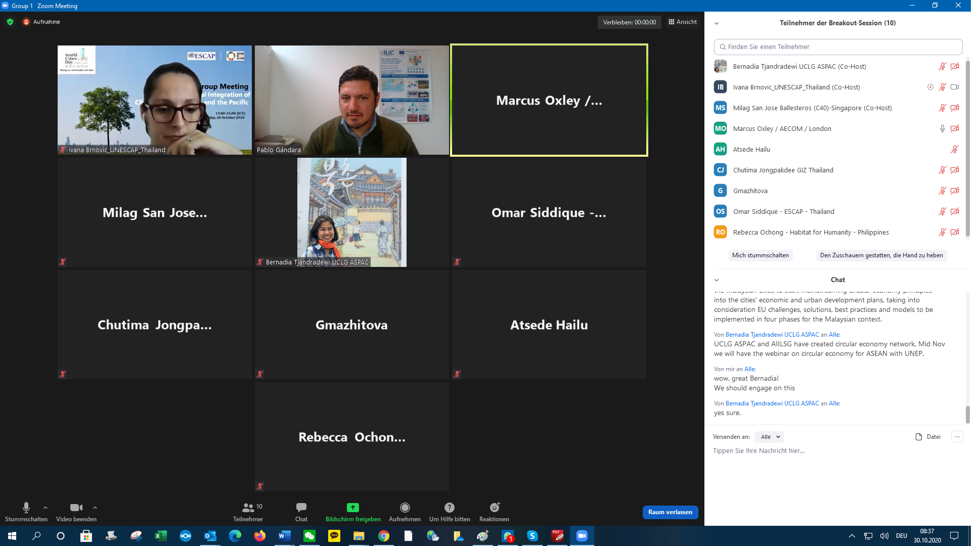This screenshot has width=980, height=546.
Task: Click the Bildschirm freigeben share icon
Action: pyautogui.click(x=352, y=507)
